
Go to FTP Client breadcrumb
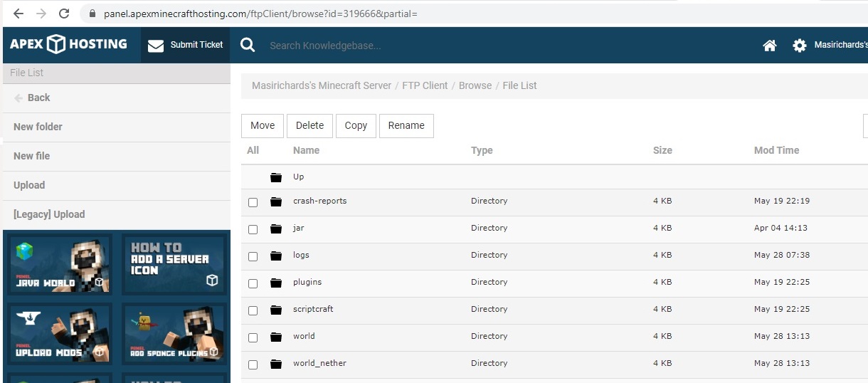tap(425, 85)
